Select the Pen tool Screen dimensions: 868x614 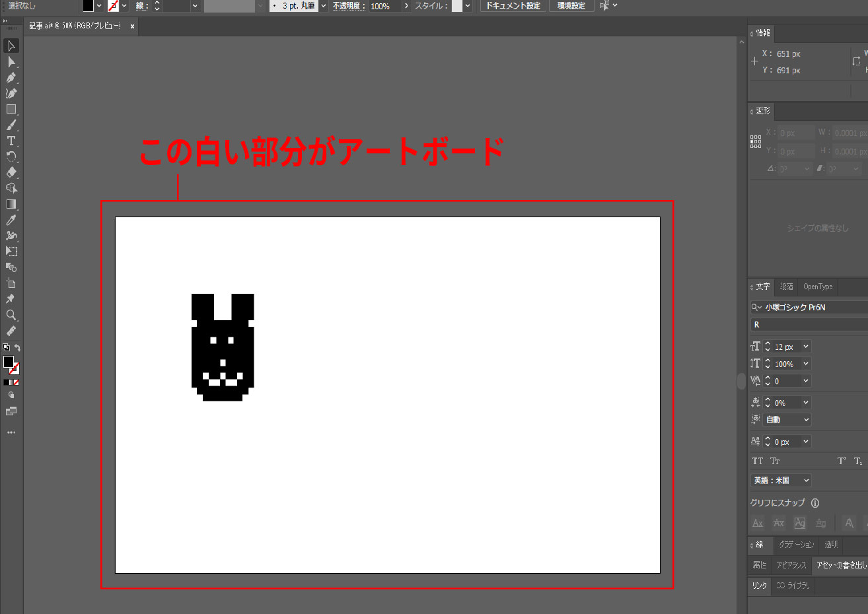[11, 78]
